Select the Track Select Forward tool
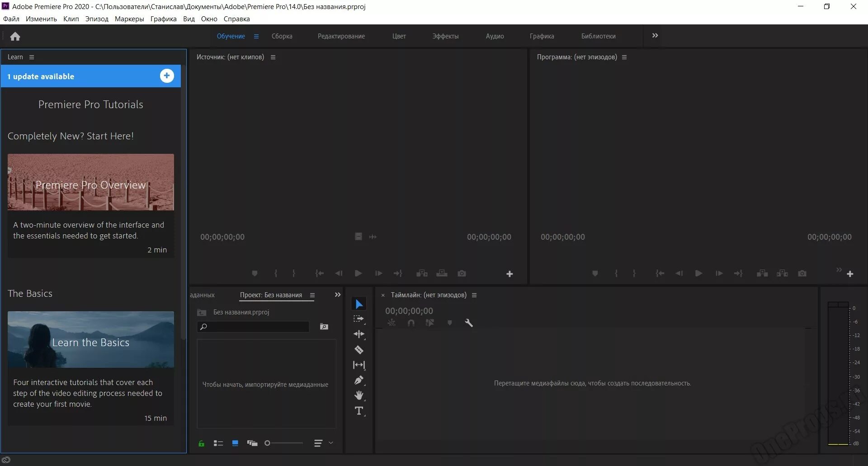868x466 pixels. coord(359,319)
